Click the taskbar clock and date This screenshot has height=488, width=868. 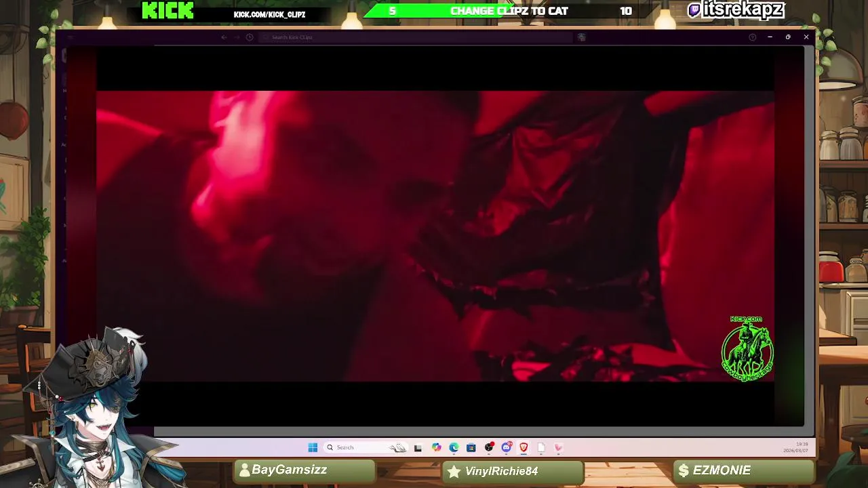(x=795, y=447)
